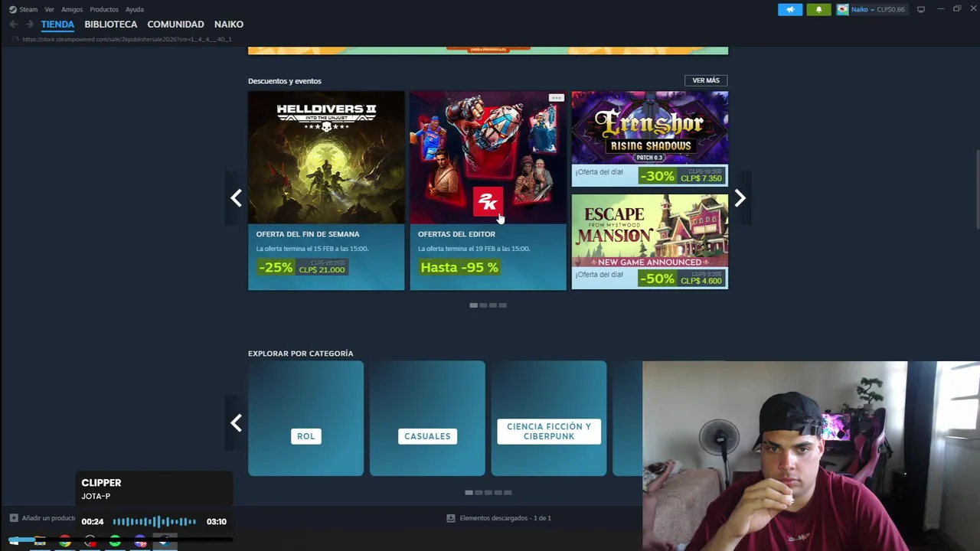Viewport: 980px width, 551px height.
Task: Click the wallet balance CLP$0.66
Action: 890,9
